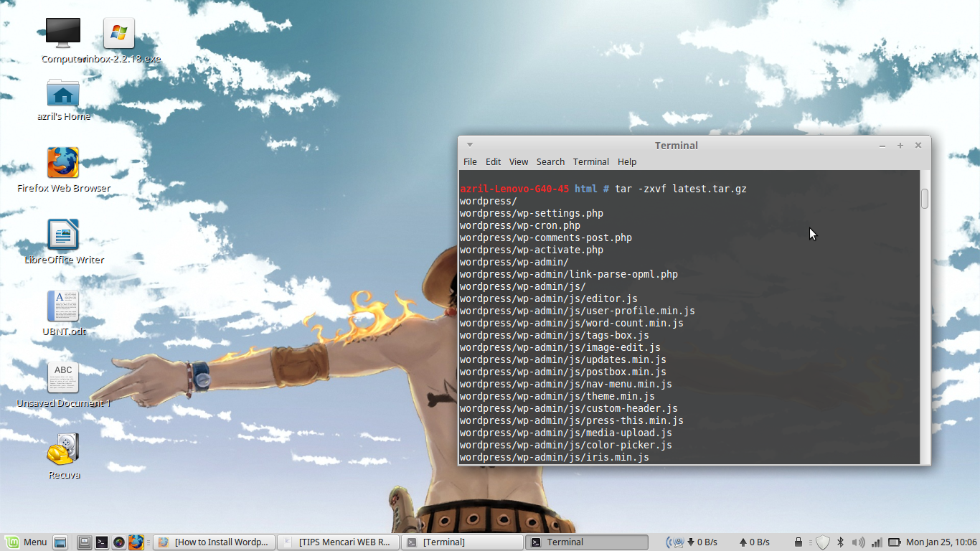Select the UBNT.odt document icon
The height and width of the screenshot is (551, 980).
click(63, 306)
